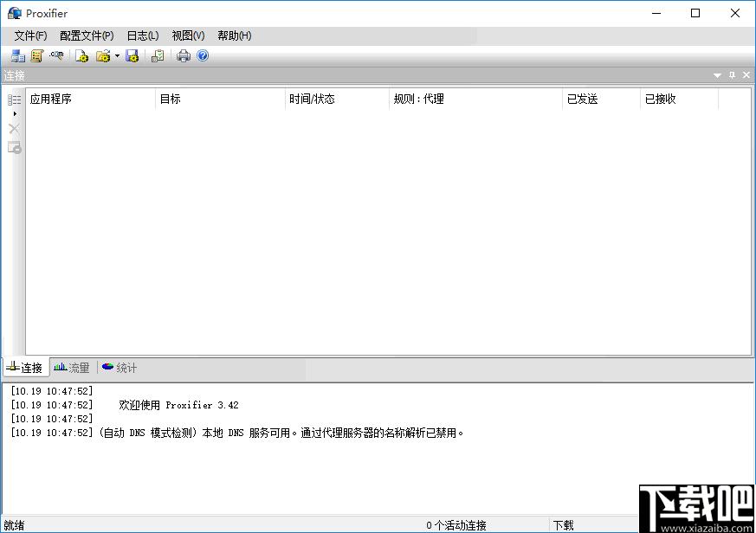
Task: Open a profile via folder icon
Action: click(x=103, y=56)
